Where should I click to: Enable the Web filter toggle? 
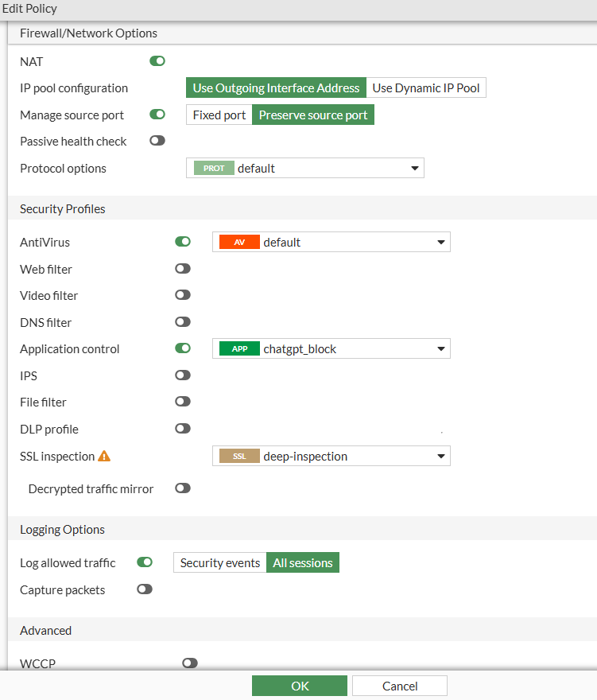tap(183, 270)
